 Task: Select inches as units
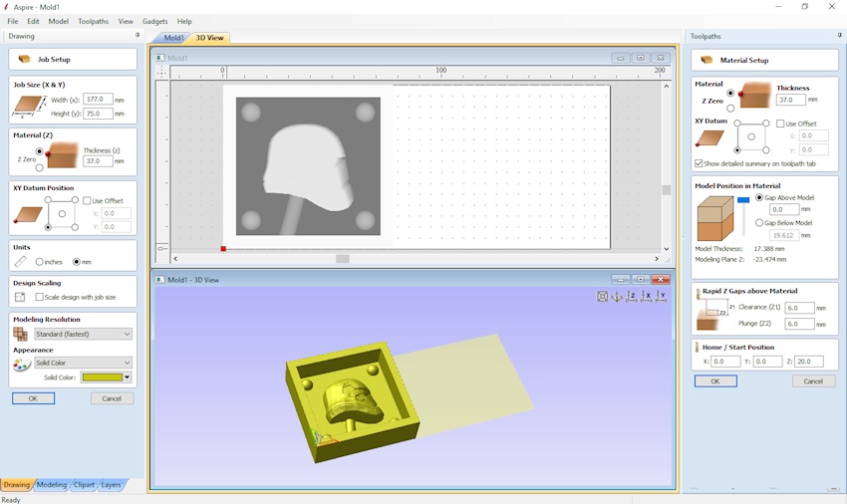tap(39, 261)
